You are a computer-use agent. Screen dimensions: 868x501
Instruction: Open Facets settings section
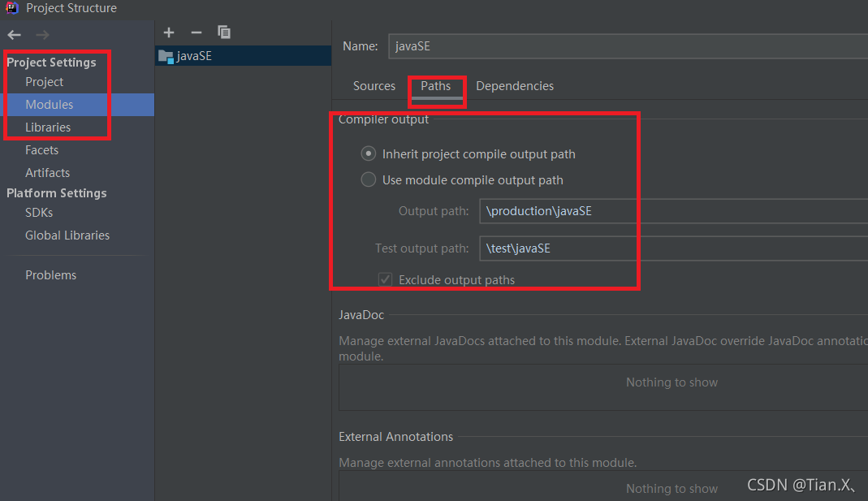click(x=41, y=150)
